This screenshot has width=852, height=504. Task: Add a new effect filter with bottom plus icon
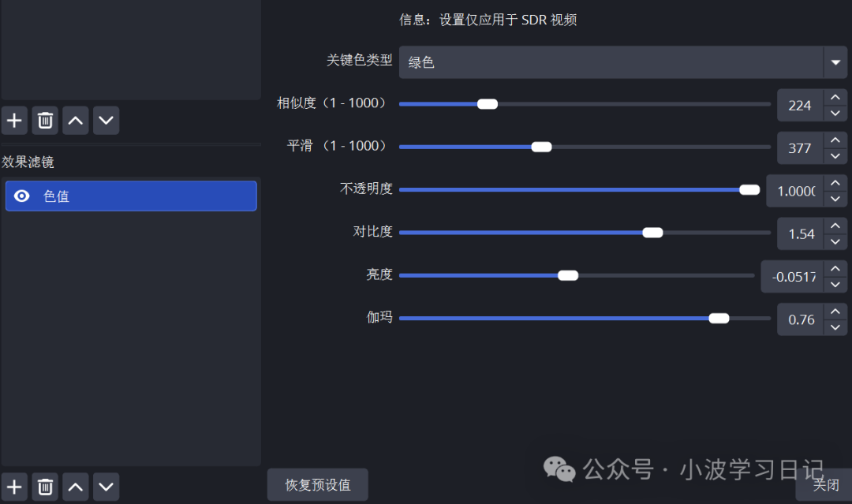(14, 487)
